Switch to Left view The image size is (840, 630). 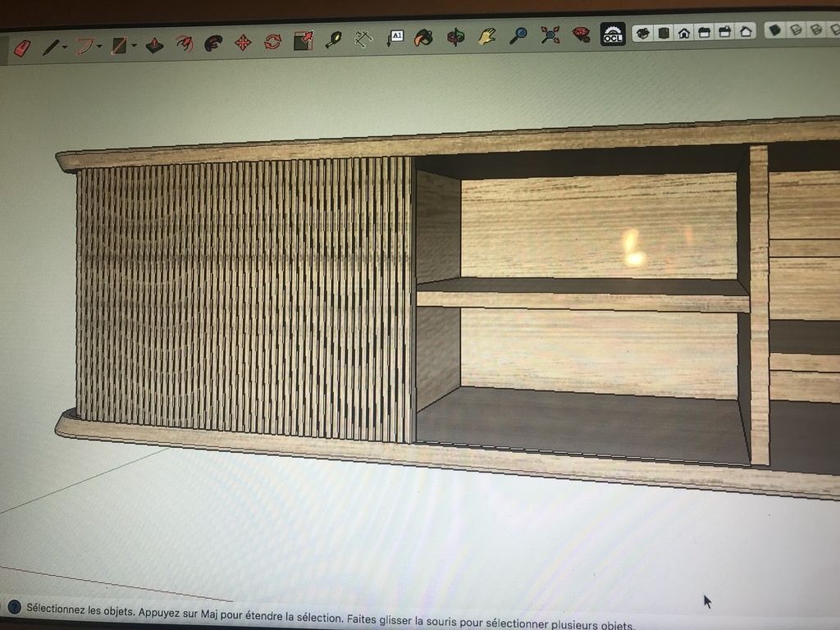(x=746, y=31)
